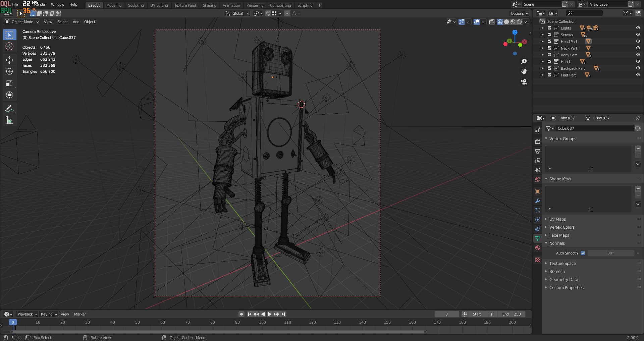Screen dimensions: 644x341
Task: Open the Object Constraint properties tab
Action: 538,229
